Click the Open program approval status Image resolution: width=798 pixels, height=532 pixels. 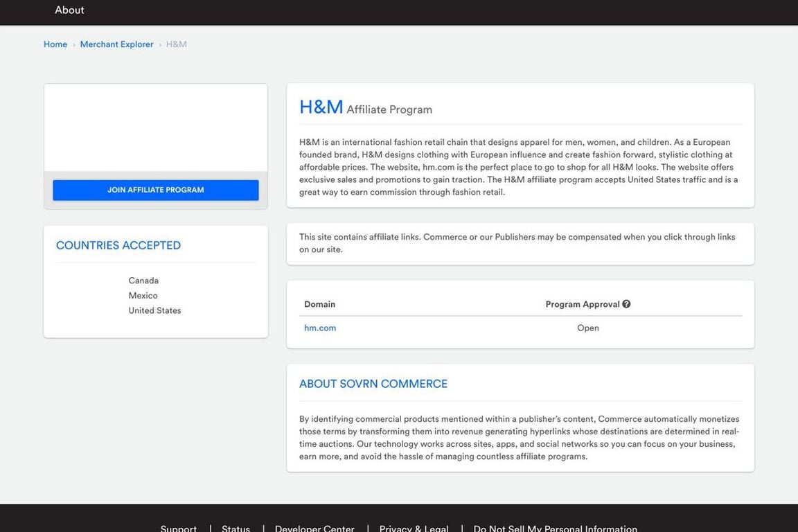(x=588, y=328)
